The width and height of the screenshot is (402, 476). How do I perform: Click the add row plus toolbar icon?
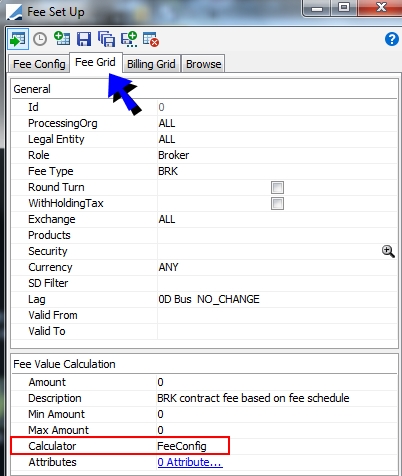click(129, 39)
